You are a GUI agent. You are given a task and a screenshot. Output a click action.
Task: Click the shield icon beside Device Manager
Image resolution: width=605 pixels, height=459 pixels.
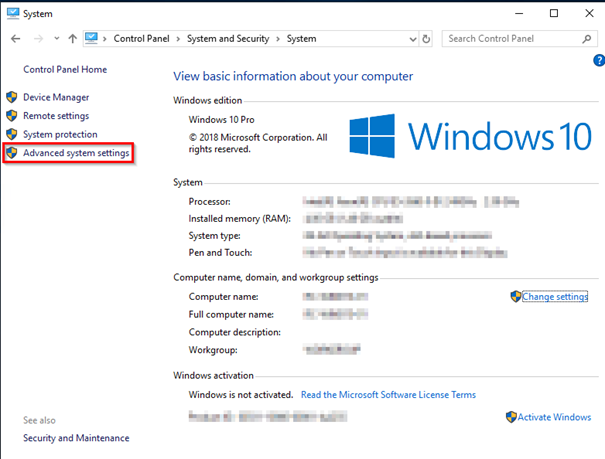pyautogui.click(x=12, y=98)
